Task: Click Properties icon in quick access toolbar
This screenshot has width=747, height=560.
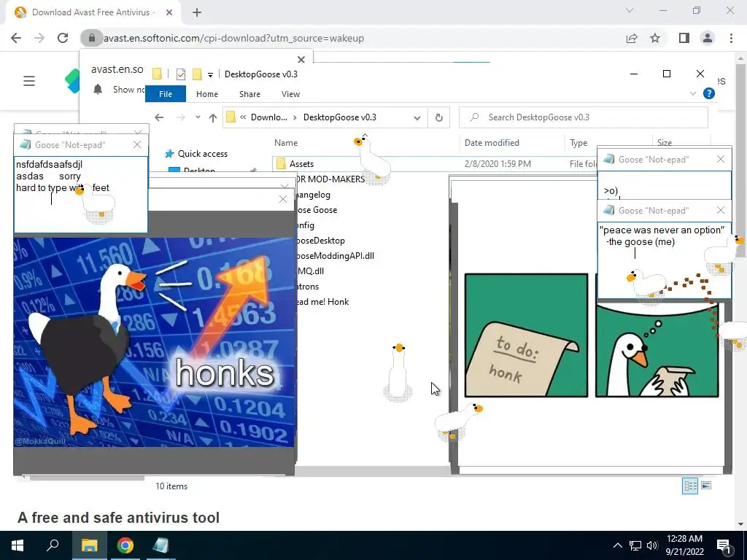Action: coord(181,74)
